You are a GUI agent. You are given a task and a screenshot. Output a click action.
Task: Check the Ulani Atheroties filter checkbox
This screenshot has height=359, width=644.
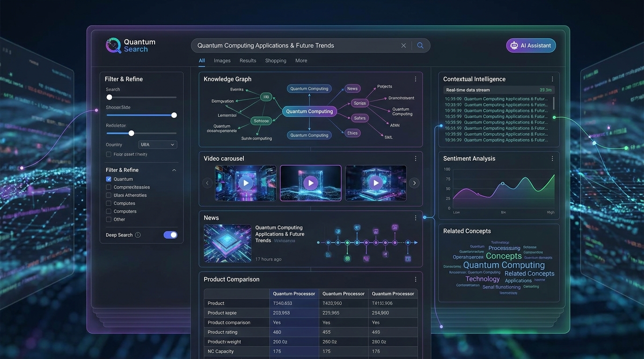109,195
